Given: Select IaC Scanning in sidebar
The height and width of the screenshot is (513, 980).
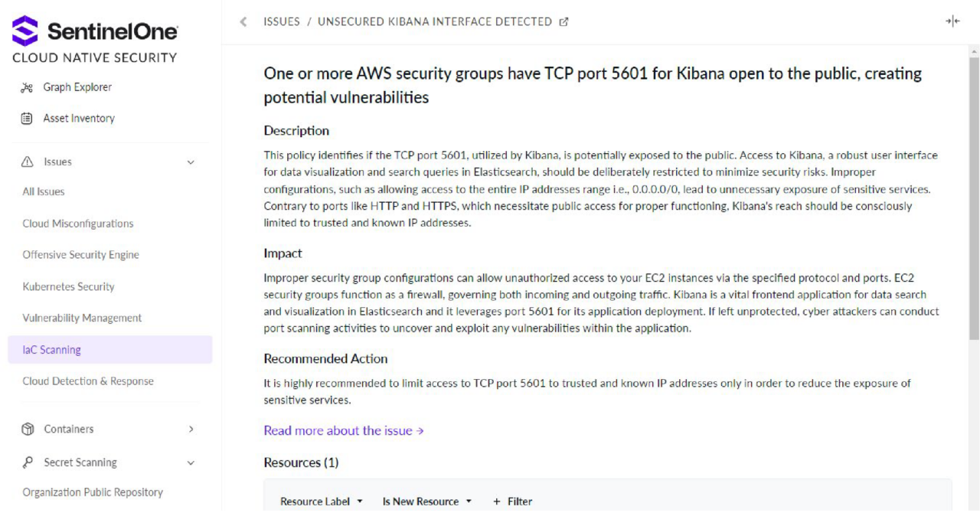Looking at the screenshot, I should [x=110, y=350].
